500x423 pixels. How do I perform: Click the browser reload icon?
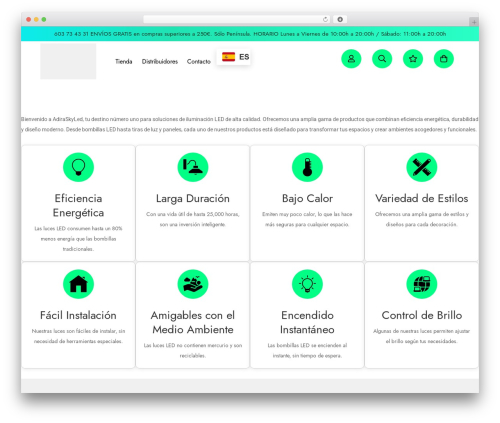(325, 19)
